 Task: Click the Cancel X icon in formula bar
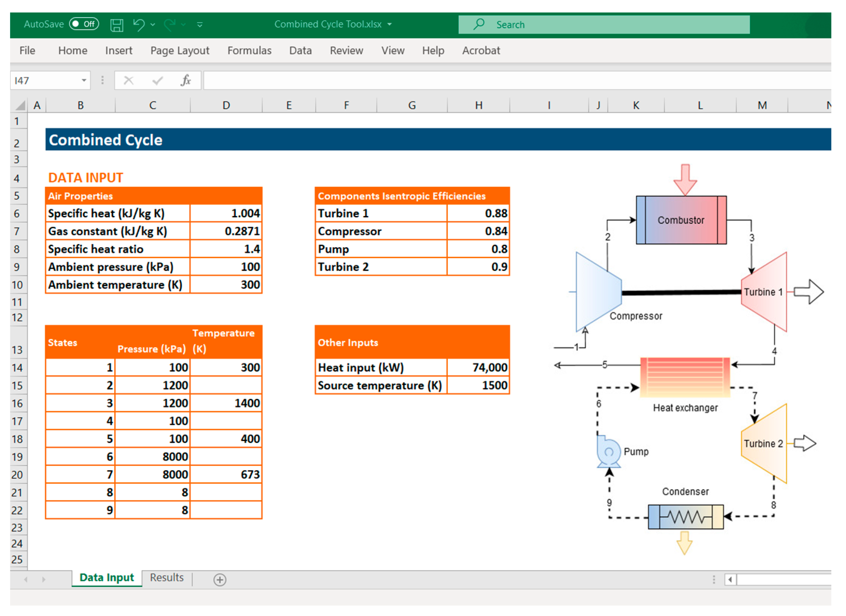(x=128, y=80)
